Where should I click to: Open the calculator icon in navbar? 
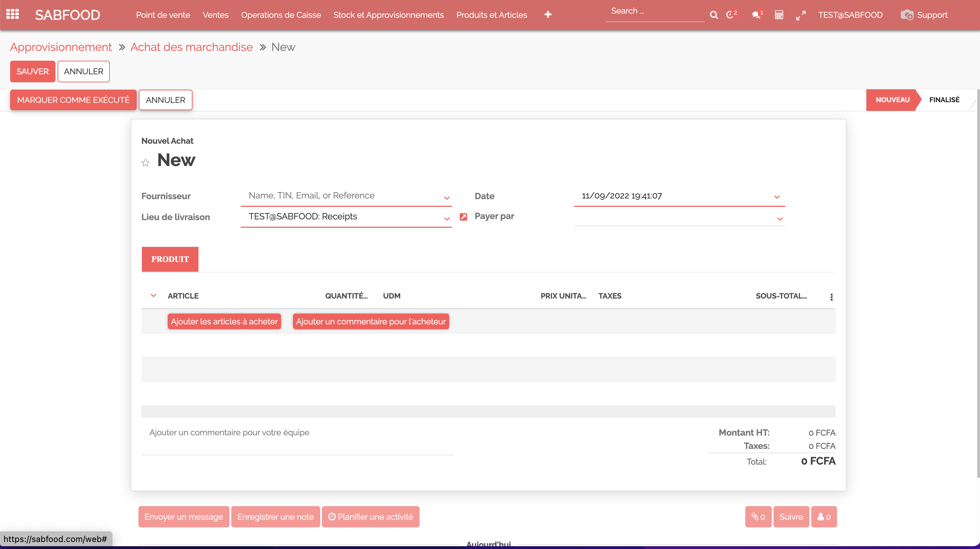(779, 15)
